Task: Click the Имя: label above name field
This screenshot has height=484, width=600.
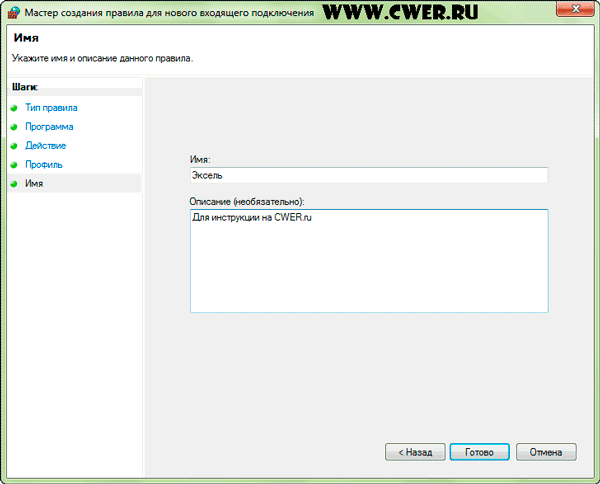Action: pos(200,158)
